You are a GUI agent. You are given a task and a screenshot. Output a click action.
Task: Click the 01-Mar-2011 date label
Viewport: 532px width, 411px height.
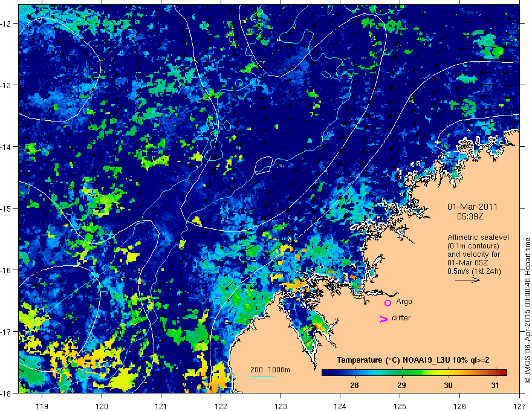[472, 207]
